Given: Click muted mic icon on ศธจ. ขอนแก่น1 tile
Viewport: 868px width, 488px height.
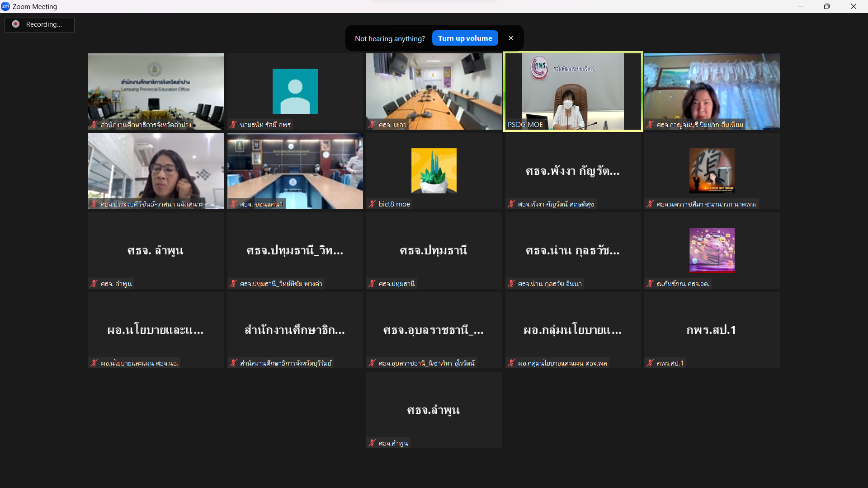Looking at the screenshot, I should tap(233, 204).
